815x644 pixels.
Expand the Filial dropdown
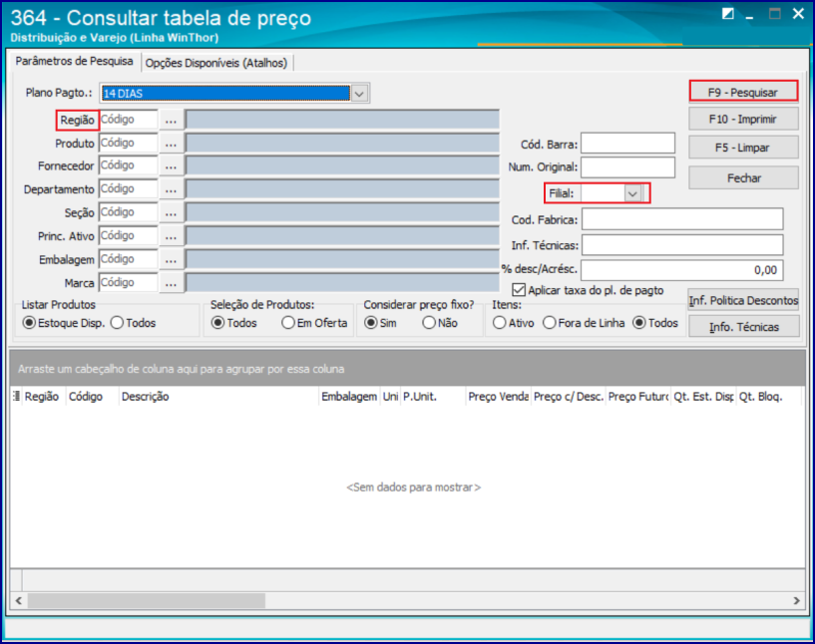coord(632,193)
